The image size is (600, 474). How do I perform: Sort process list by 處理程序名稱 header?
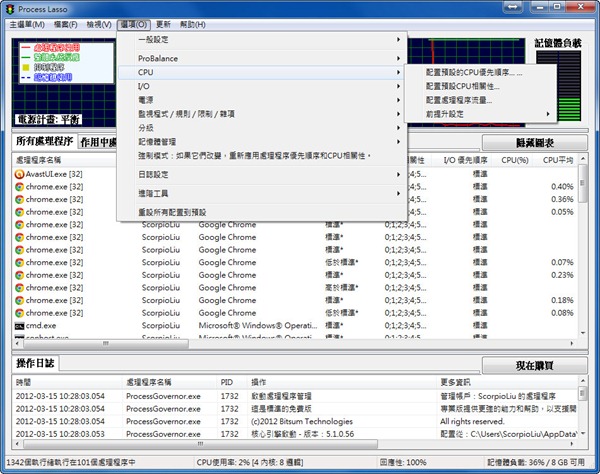[64, 160]
